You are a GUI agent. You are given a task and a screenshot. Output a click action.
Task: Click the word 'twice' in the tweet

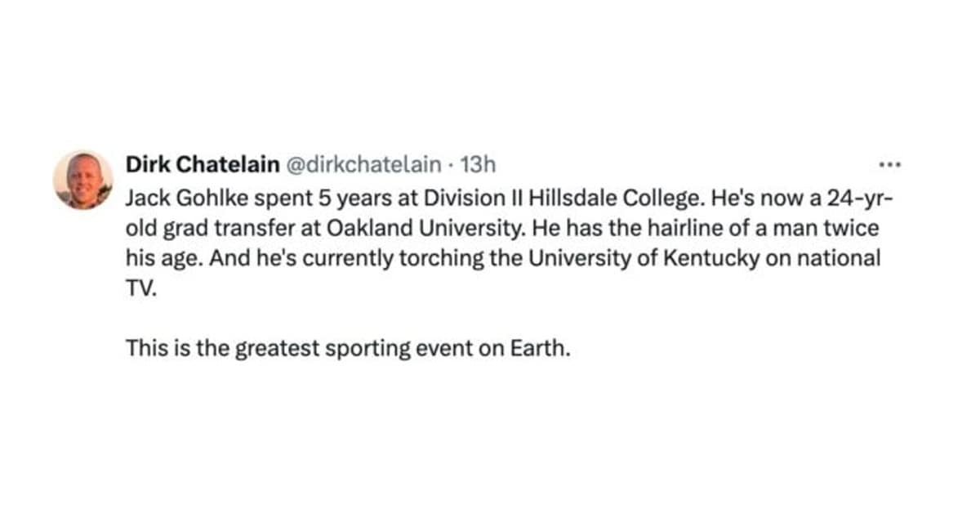[x=858, y=229]
